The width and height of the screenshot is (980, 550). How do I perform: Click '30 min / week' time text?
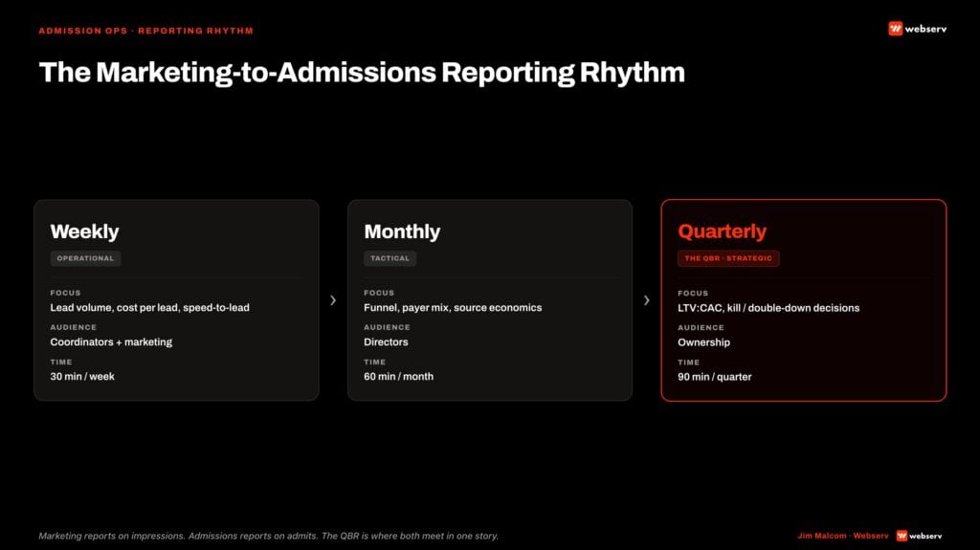pos(82,376)
